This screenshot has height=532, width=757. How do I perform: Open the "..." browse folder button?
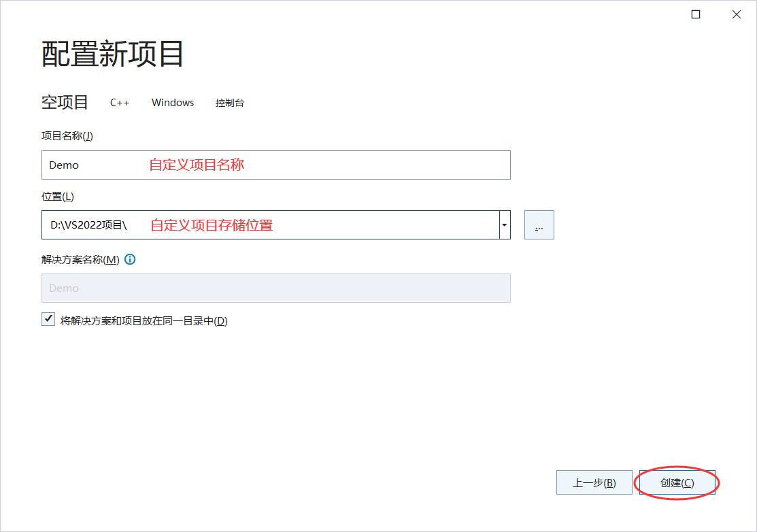pyautogui.click(x=539, y=225)
